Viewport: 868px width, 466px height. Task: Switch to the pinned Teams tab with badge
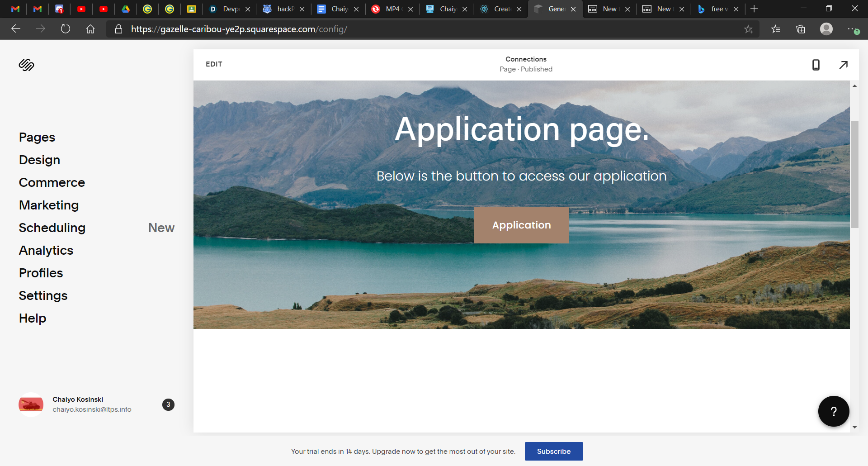click(59, 9)
